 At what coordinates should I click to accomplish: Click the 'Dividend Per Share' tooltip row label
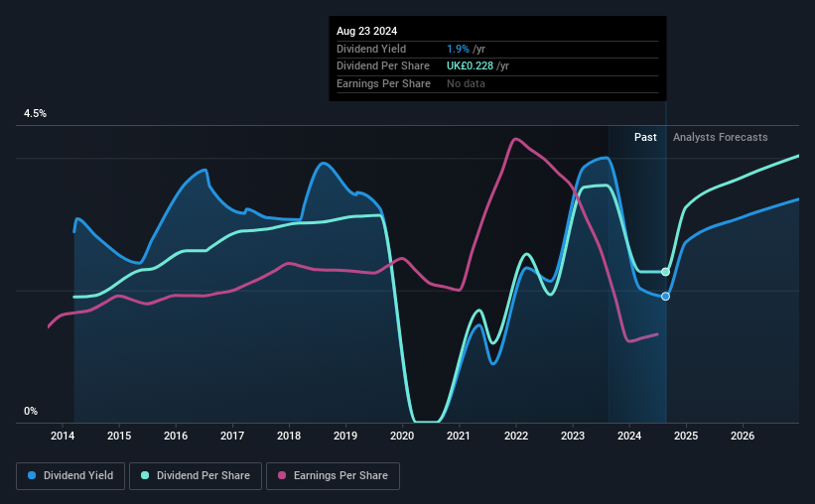(383, 66)
